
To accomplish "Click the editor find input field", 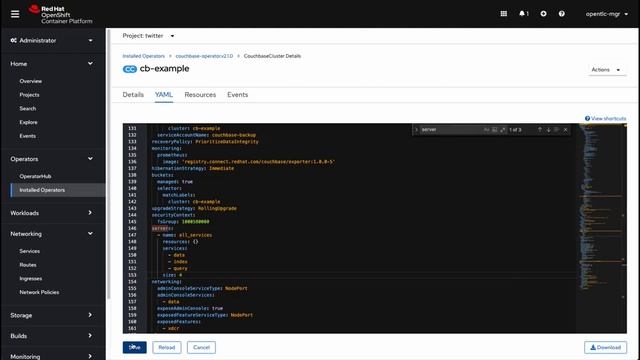I will point(450,129).
